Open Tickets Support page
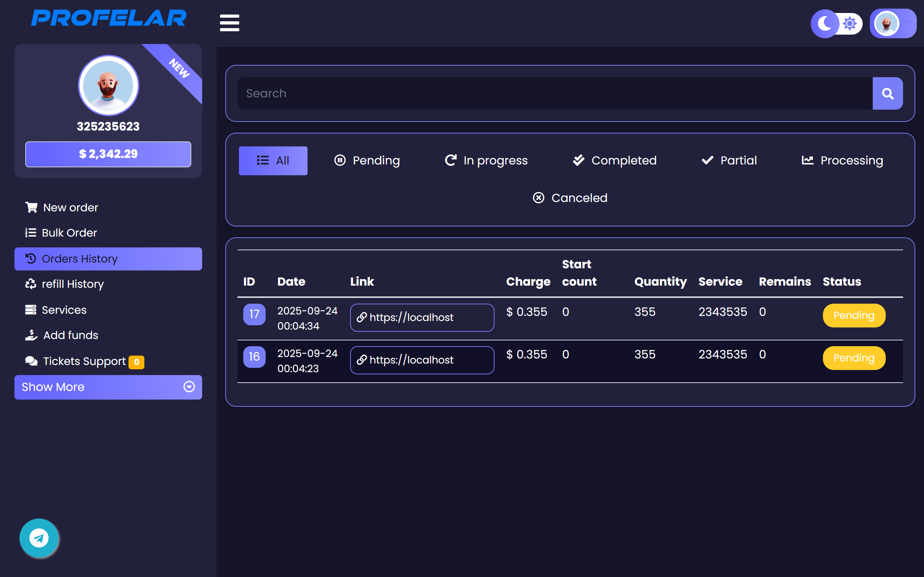 tap(84, 361)
